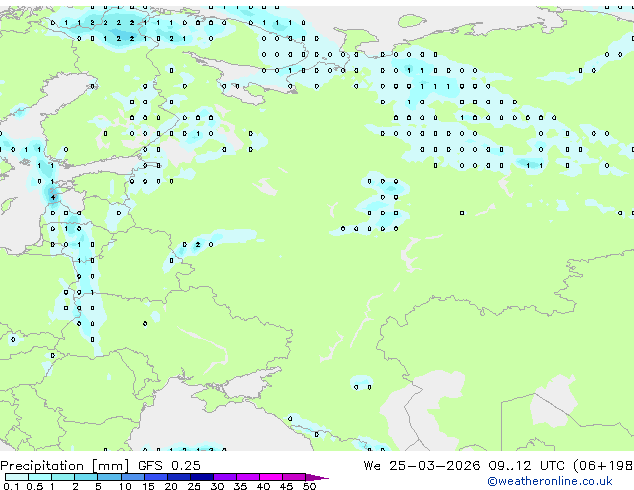
Task: Click the 'GFS 0.25' model label
Action: point(169,466)
